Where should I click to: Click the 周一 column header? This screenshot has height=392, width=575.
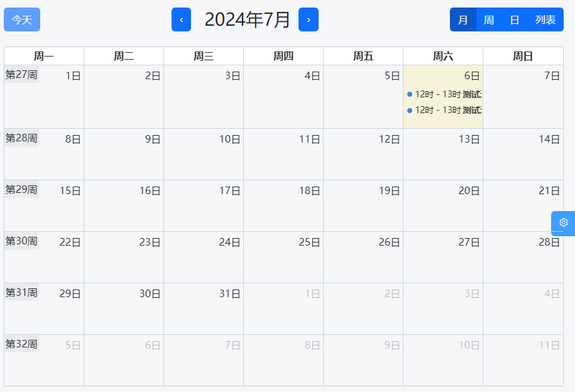point(44,56)
